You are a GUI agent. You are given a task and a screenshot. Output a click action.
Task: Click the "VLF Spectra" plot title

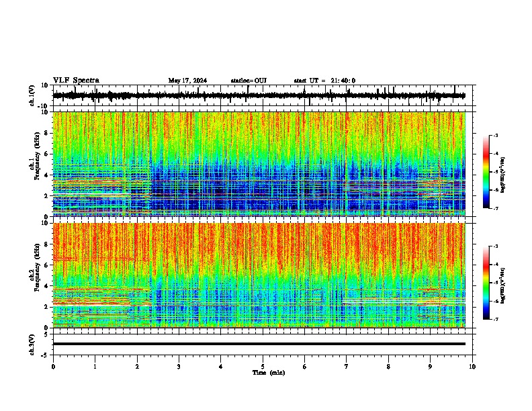76,81
